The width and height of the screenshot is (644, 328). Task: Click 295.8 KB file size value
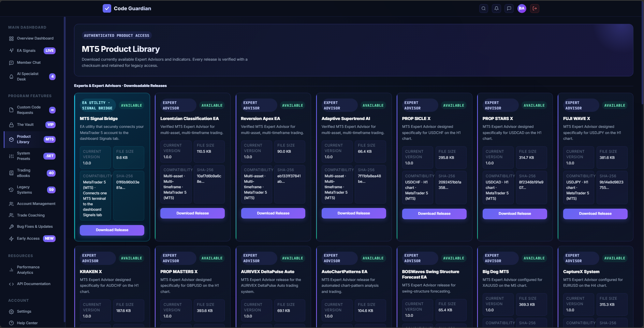pos(446,158)
